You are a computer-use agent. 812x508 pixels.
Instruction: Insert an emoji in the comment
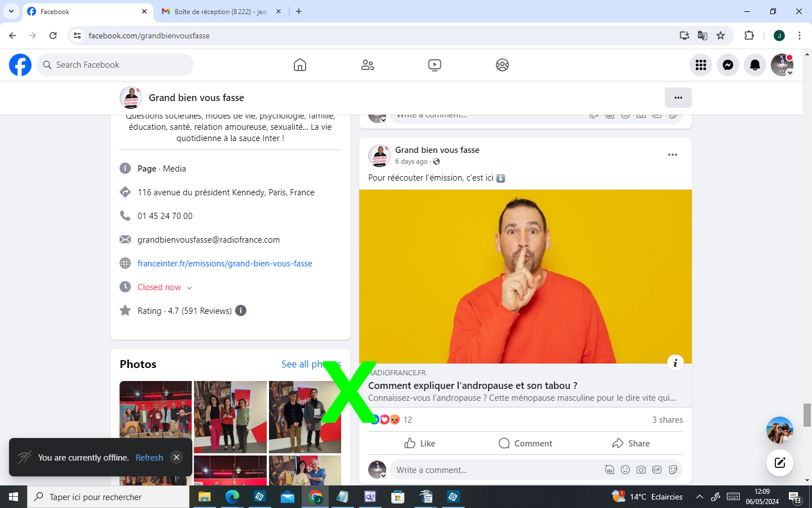point(625,470)
